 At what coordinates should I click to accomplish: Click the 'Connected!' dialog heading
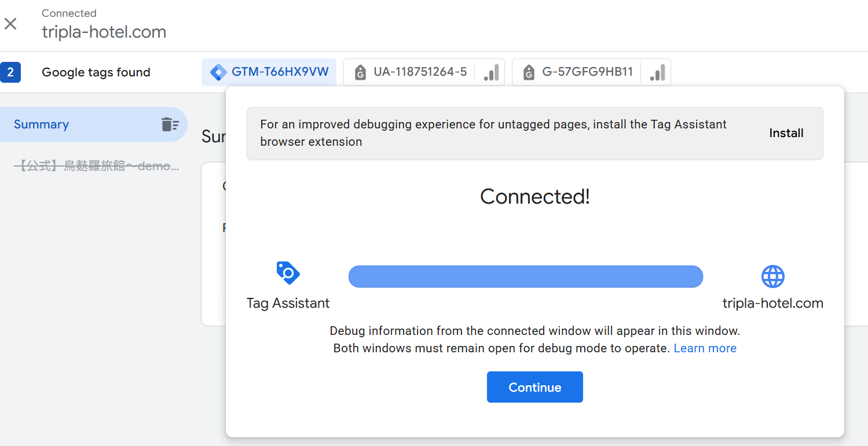click(534, 197)
